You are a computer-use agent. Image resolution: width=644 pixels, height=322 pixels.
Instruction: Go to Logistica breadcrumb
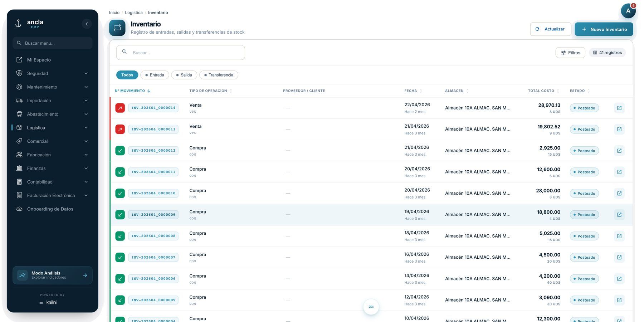coord(134,13)
